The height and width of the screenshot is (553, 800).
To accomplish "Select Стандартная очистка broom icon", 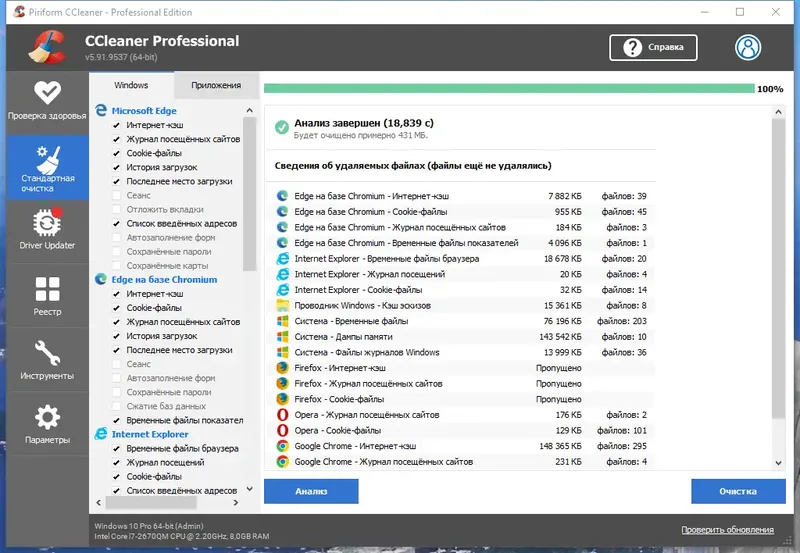I will pos(47,159).
